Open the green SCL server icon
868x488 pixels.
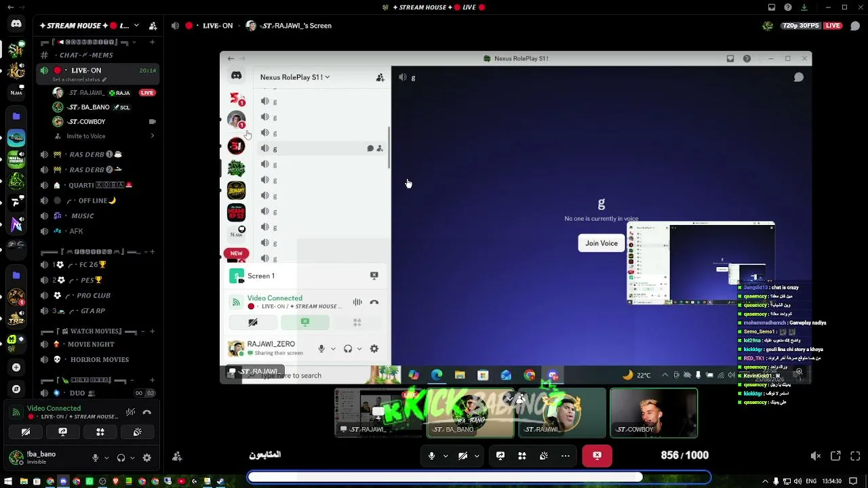tap(16, 182)
